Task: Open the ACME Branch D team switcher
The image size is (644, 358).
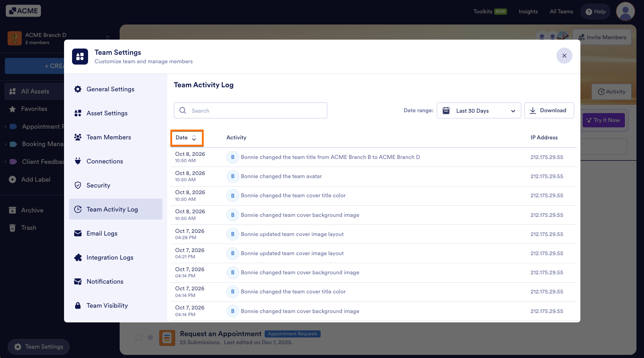Action: 59,38
